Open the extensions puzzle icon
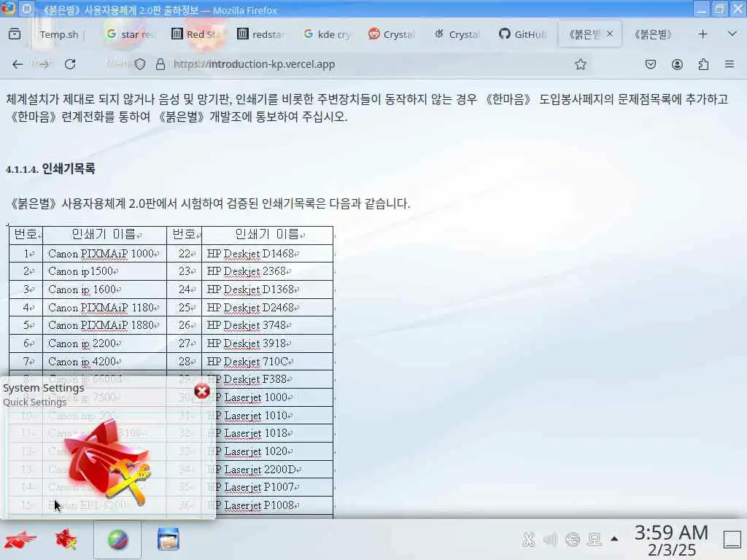 [703, 64]
